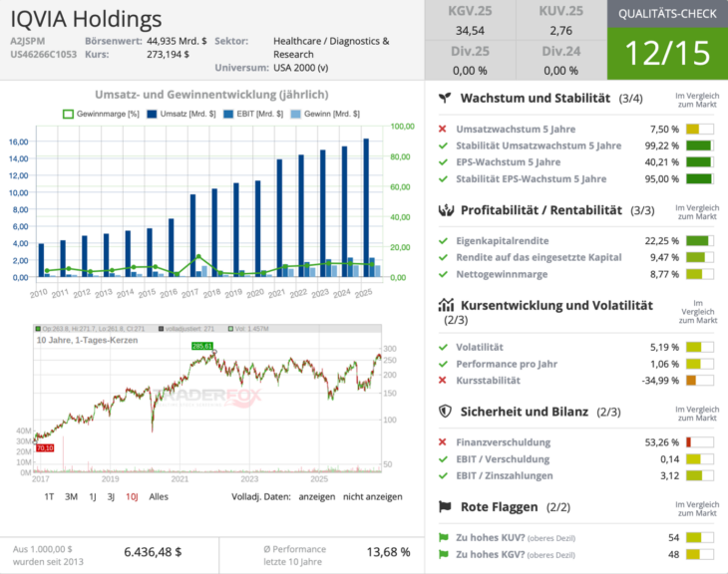Click the Finanzverschuldung comparison bar
This screenshot has width=728, height=574.
coord(700,442)
